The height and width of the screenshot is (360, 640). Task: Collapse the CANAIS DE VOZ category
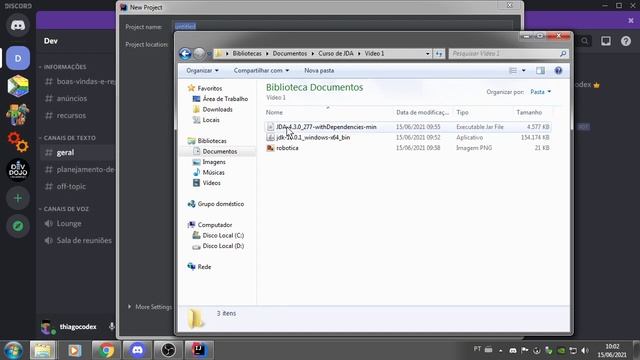pyautogui.click(x=64, y=209)
